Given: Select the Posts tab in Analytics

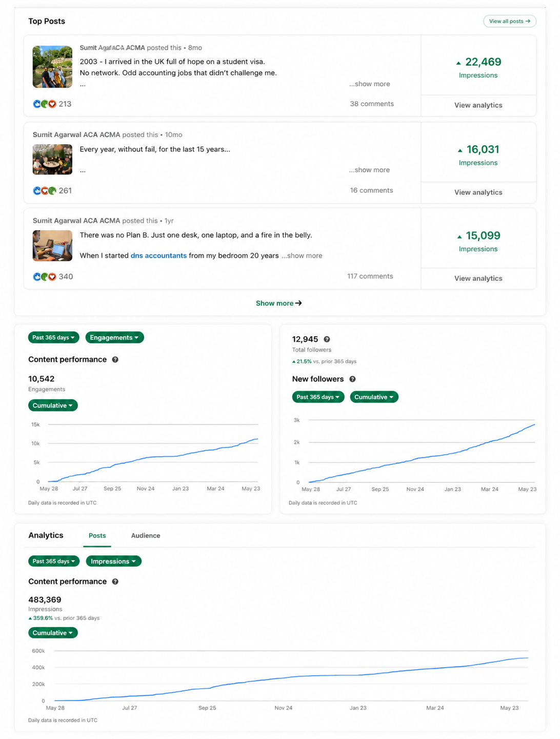Looking at the screenshot, I should point(97,536).
